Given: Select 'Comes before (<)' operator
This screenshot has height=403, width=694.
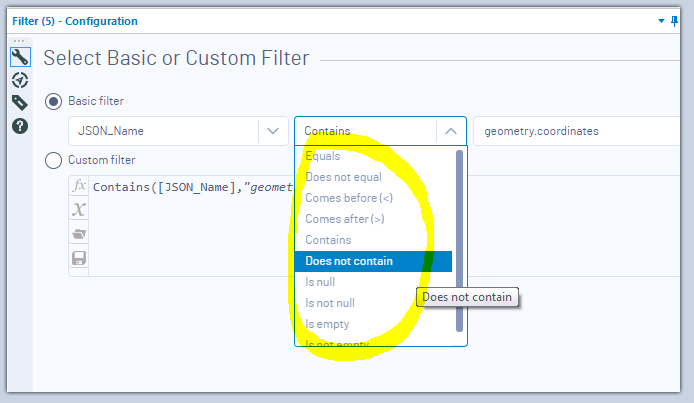Looking at the screenshot, I should point(348,198).
